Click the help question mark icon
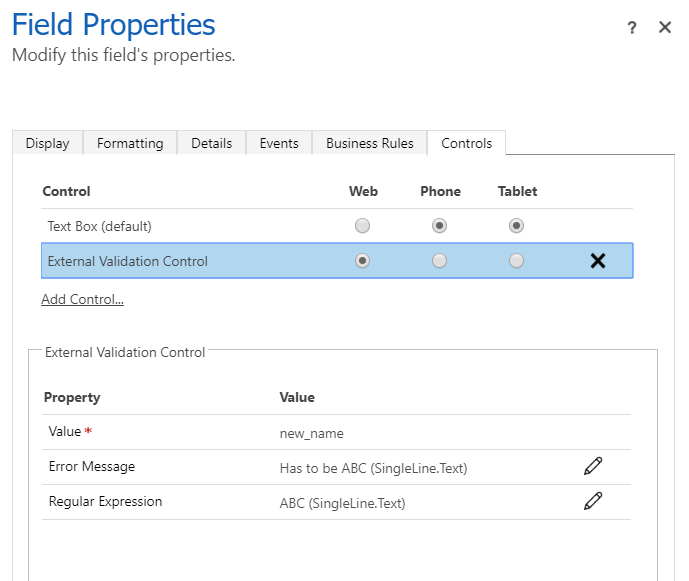The width and height of the screenshot is (689, 581). (x=632, y=28)
